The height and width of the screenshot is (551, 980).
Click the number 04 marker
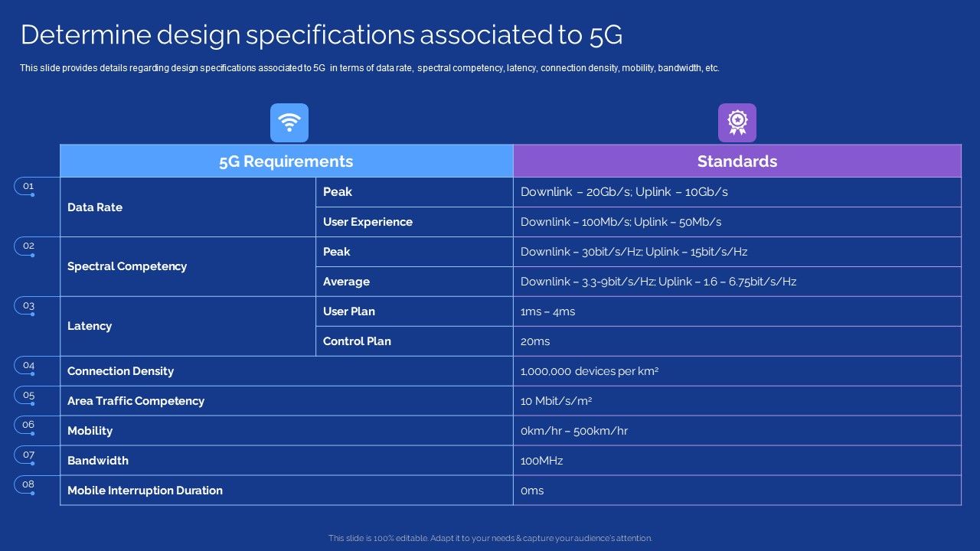pyautogui.click(x=28, y=365)
